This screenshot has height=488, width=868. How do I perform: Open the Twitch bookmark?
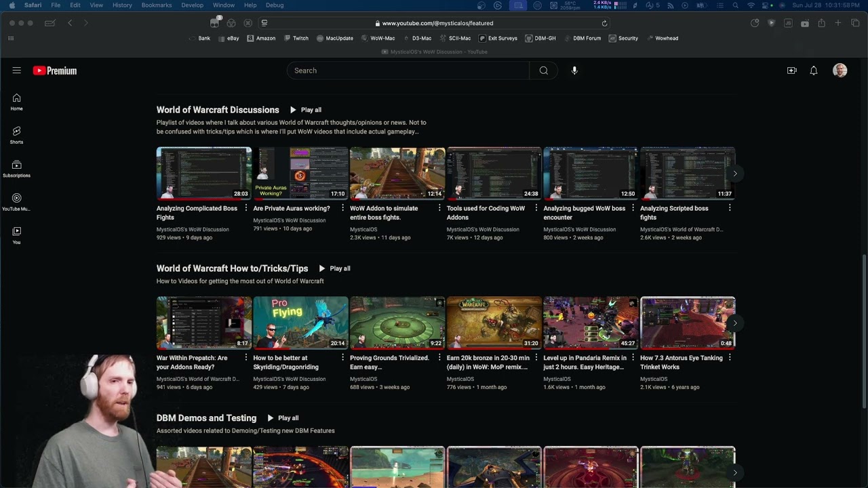tap(296, 39)
